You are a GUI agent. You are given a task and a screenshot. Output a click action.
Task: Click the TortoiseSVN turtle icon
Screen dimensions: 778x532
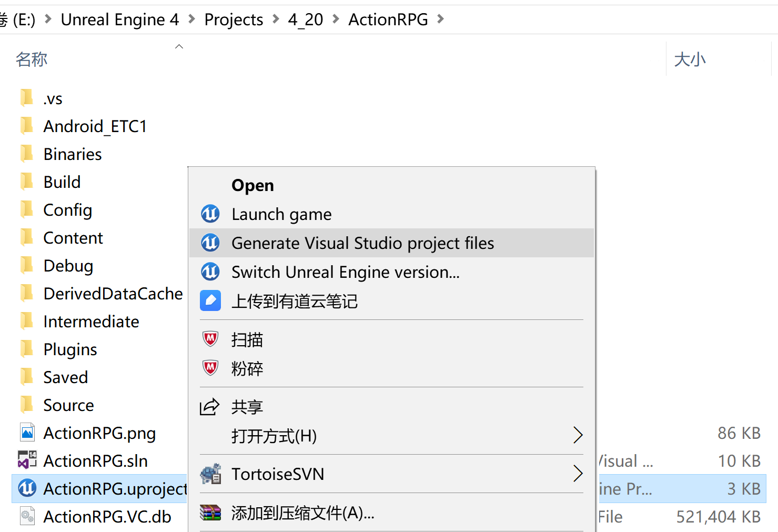point(210,474)
